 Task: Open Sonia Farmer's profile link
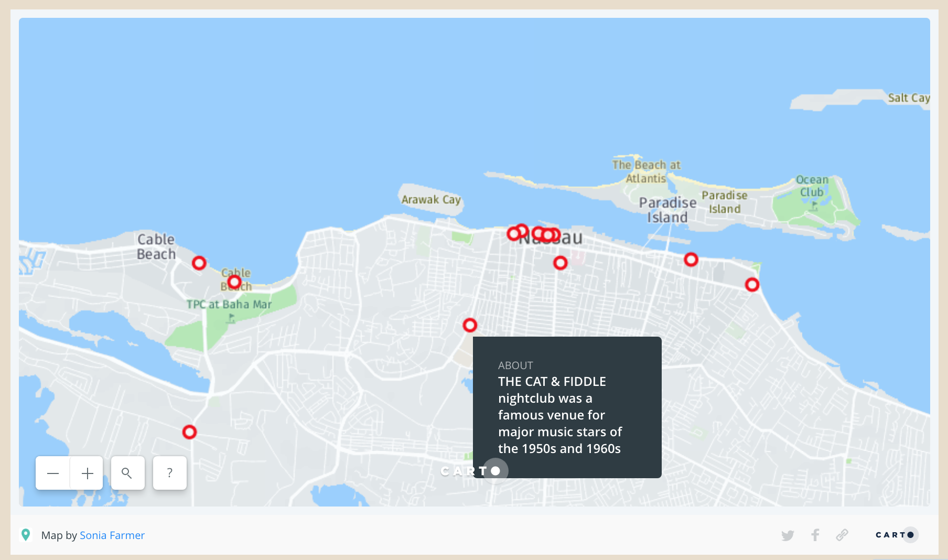(112, 535)
